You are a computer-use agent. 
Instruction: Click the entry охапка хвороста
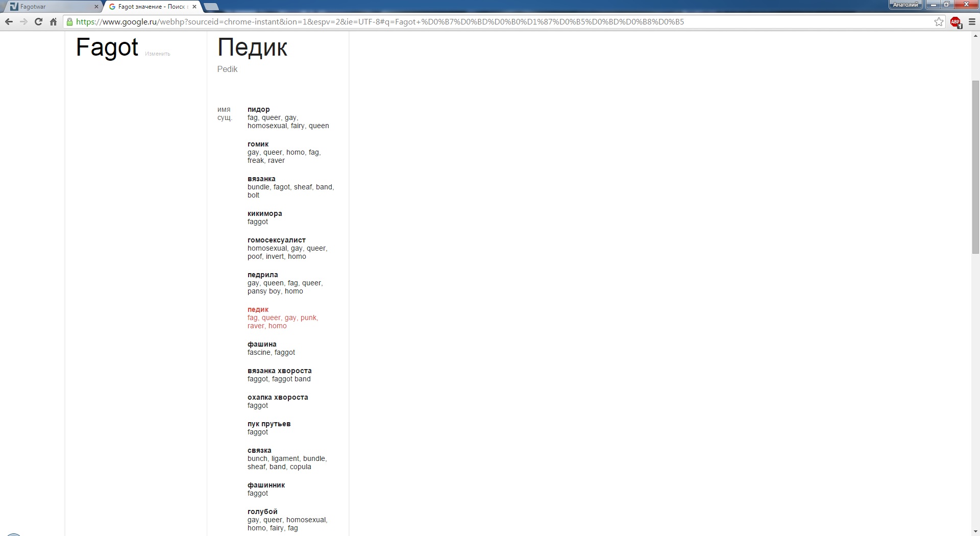(x=278, y=397)
